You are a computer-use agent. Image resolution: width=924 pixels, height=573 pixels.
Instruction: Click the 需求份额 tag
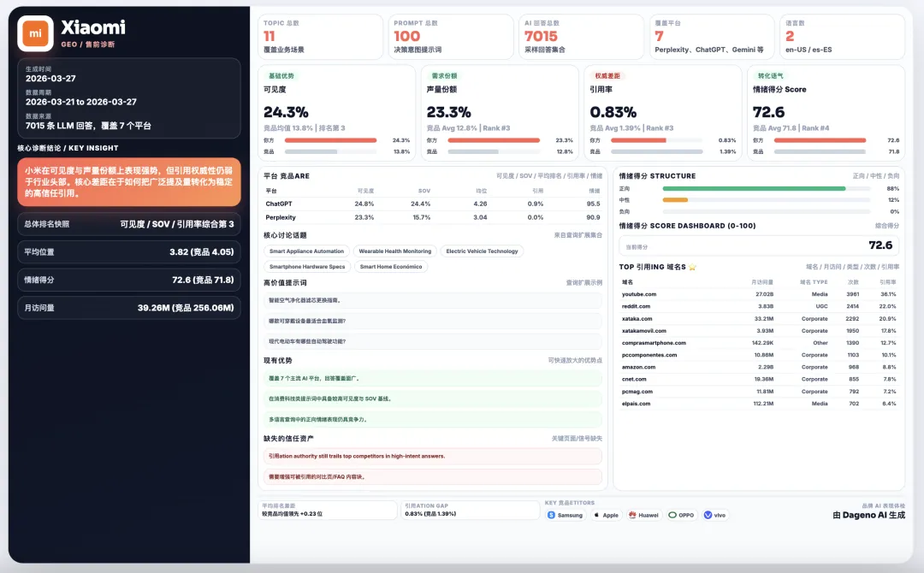pyautogui.click(x=444, y=76)
